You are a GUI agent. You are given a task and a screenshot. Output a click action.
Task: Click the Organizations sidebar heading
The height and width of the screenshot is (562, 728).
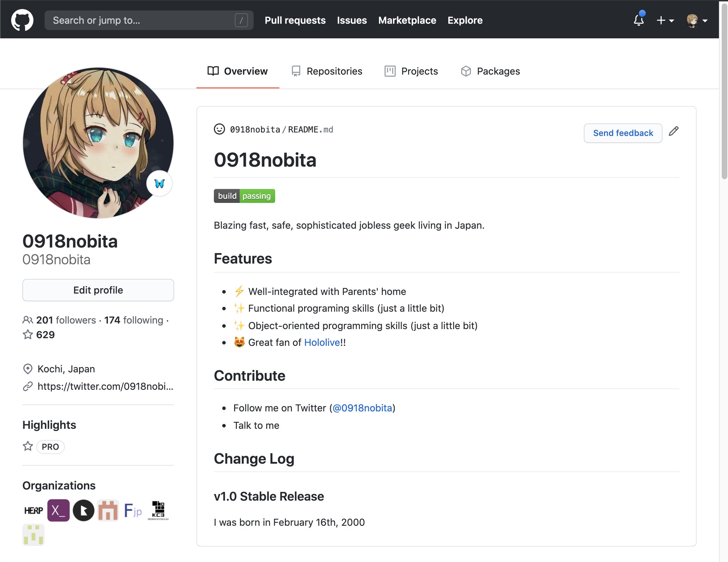click(x=59, y=486)
